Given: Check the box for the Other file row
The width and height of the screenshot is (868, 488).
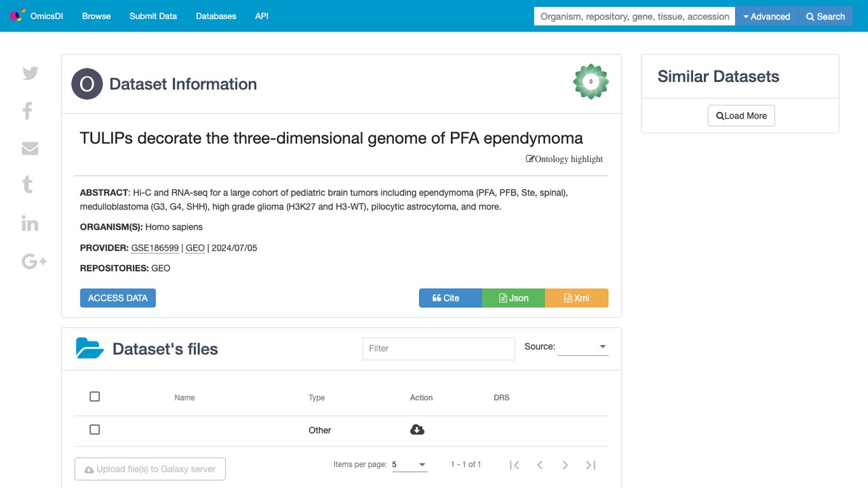Looking at the screenshot, I should pyautogui.click(x=95, y=430).
